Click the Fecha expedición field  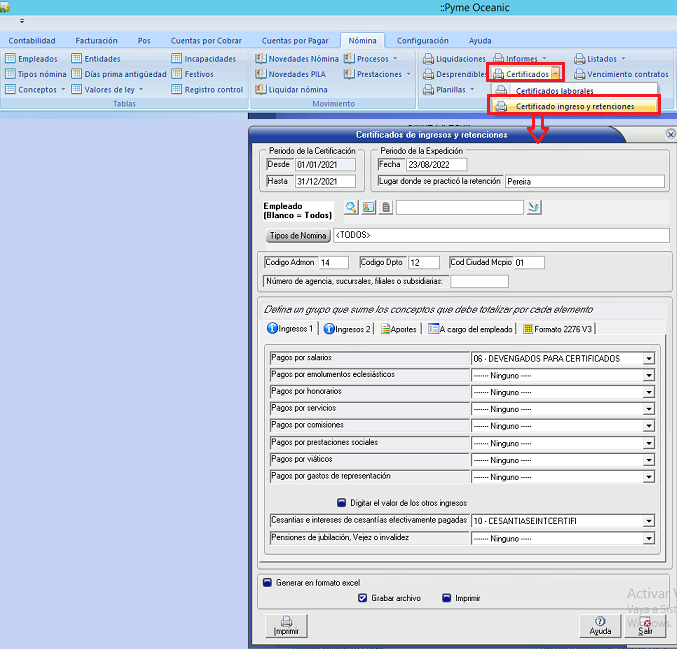coord(436,165)
